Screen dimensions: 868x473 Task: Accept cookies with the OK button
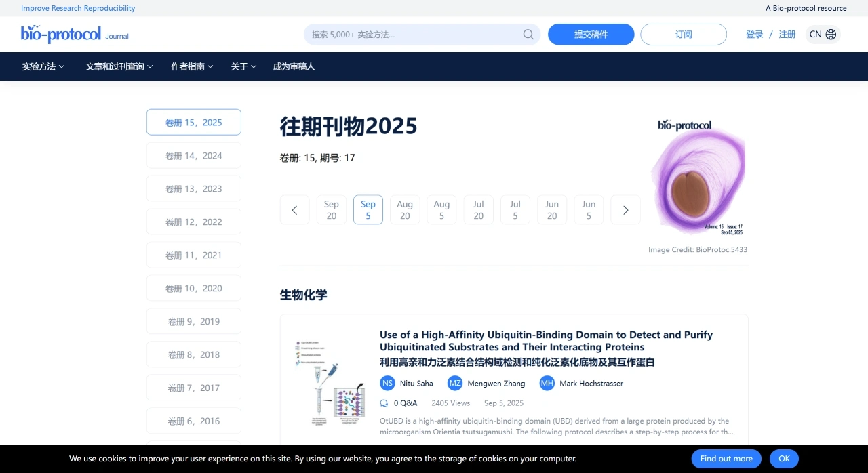click(784, 459)
